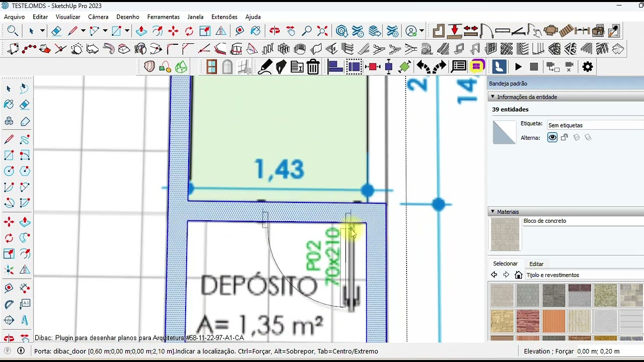Select the Paint Bucket tool in top toolbar
The width and height of the screenshot is (644, 362).
pos(255,31)
